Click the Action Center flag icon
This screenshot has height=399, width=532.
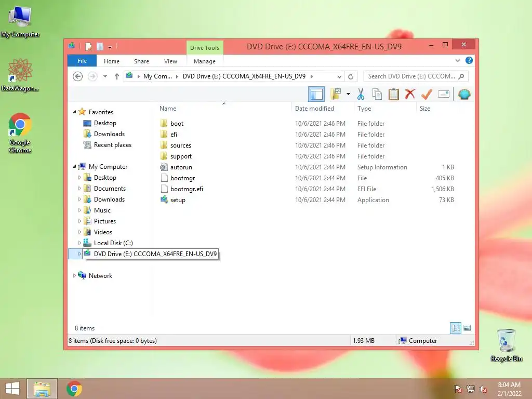[458, 389]
